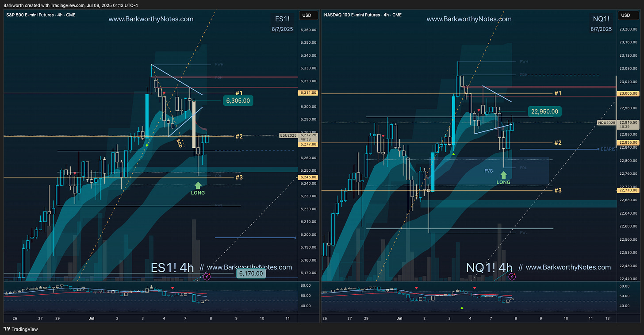Viewport: 644px width, 335px height.
Task: Click the 6,277.00 price axis label
Action: [307, 144]
